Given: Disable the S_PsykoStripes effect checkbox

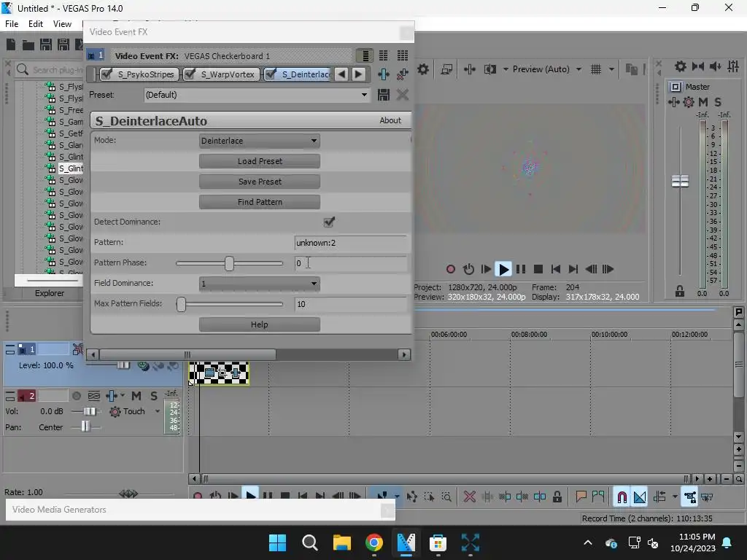Looking at the screenshot, I should (107, 74).
